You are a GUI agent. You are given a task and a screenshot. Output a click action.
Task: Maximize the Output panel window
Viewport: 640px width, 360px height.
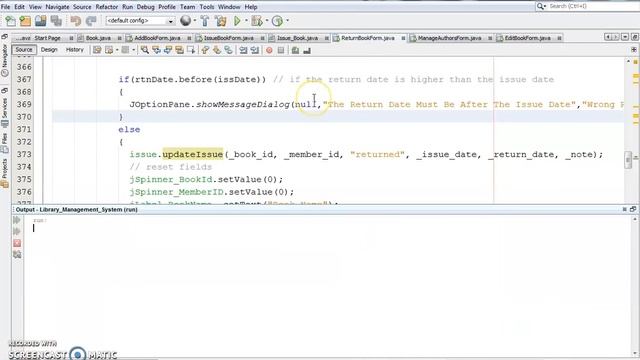click(633, 209)
